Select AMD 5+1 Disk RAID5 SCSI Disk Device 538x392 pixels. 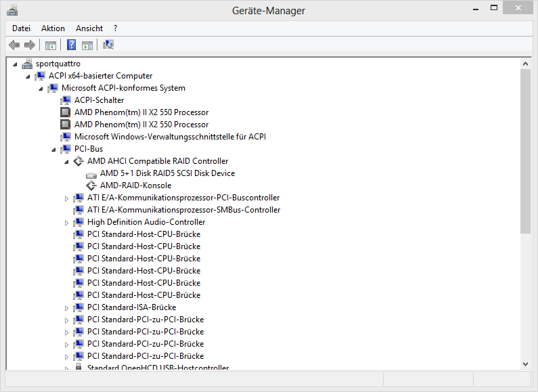(167, 173)
